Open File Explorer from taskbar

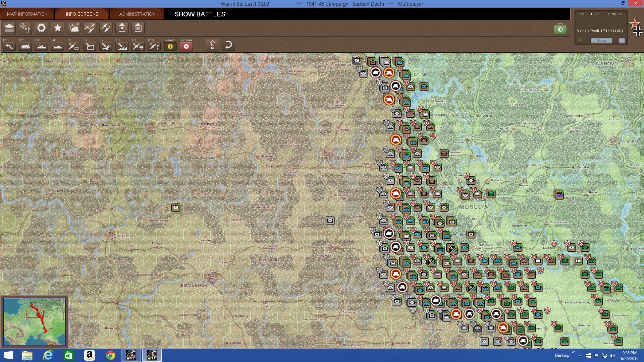[x=27, y=355]
